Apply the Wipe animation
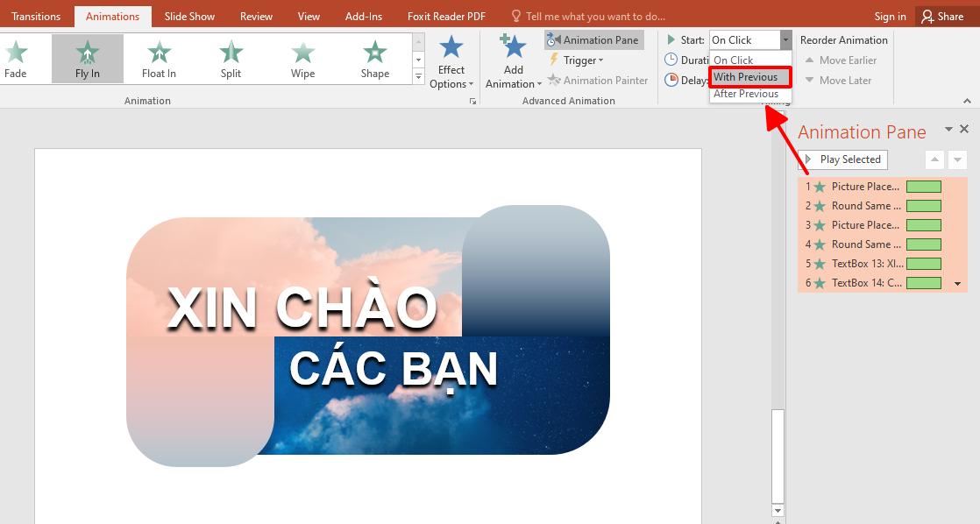The height and width of the screenshot is (524, 980). (302, 58)
